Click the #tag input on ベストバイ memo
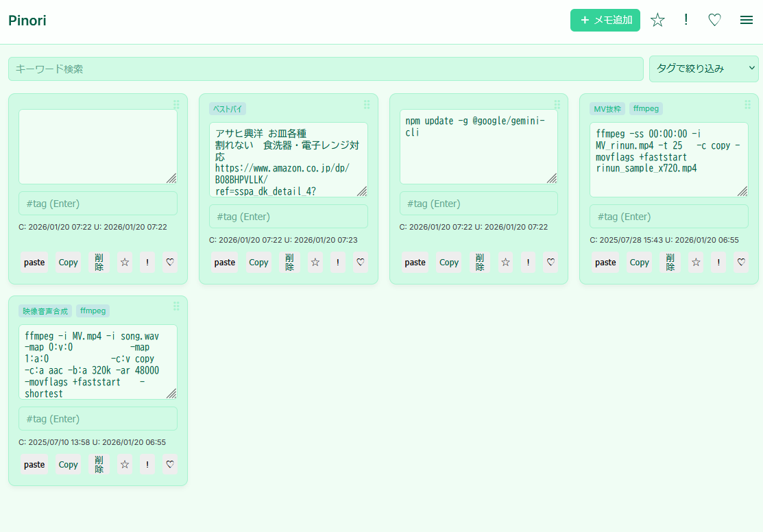This screenshot has height=532, width=763. (x=288, y=217)
